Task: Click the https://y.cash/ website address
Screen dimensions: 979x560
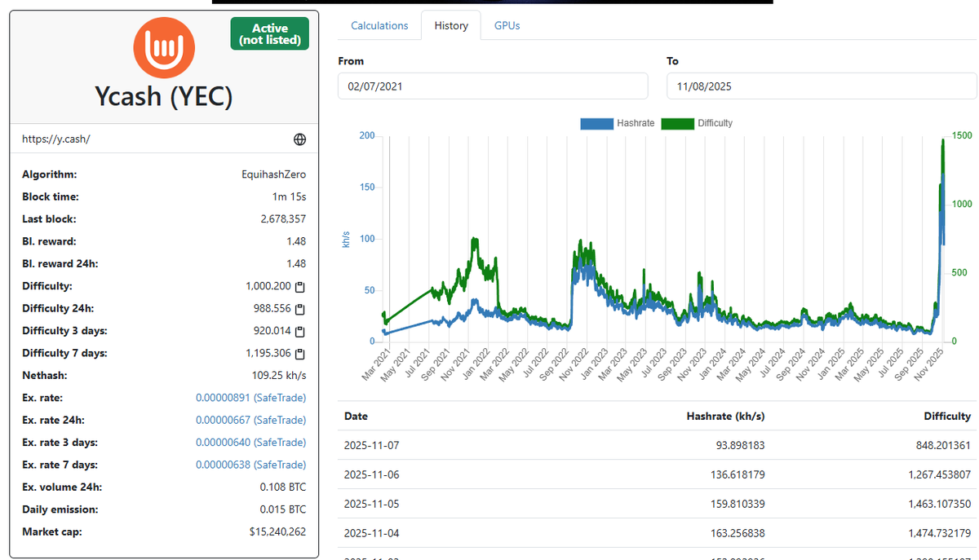Action: pos(55,139)
